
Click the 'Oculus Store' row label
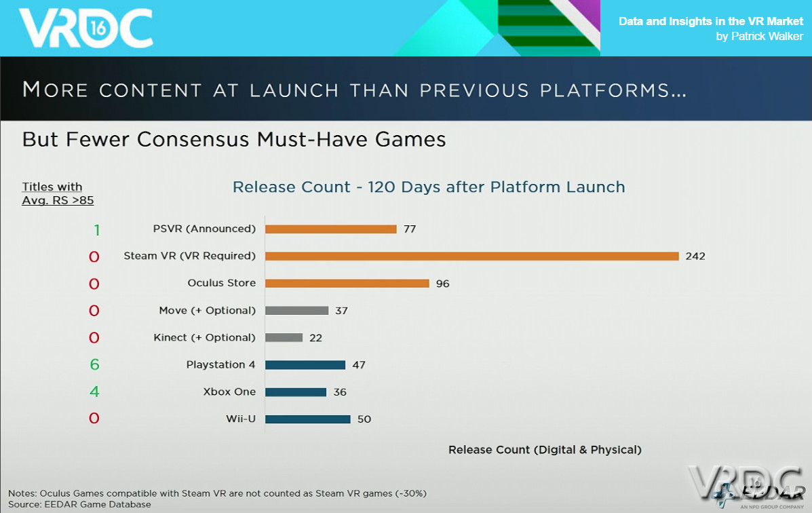(x=222, y=282)
